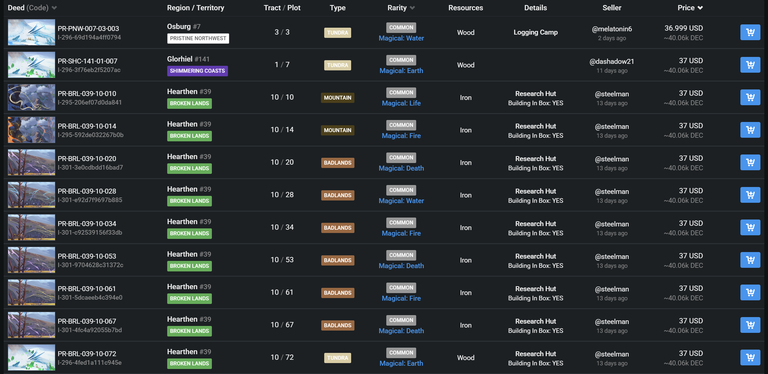Open the Rarity column filter arrow
This screenshot has height=374, width=768.
(x=412, y=8)
